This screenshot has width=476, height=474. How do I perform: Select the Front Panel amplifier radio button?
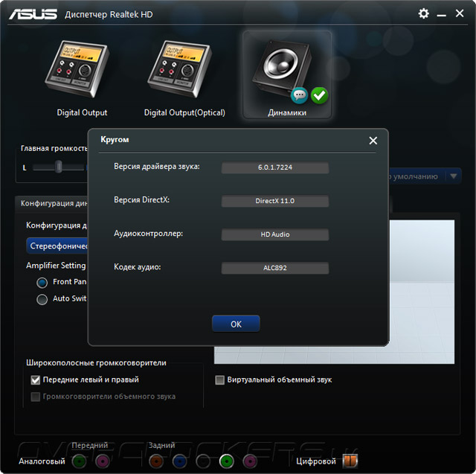pyautogui.click(x=42, y=283)
